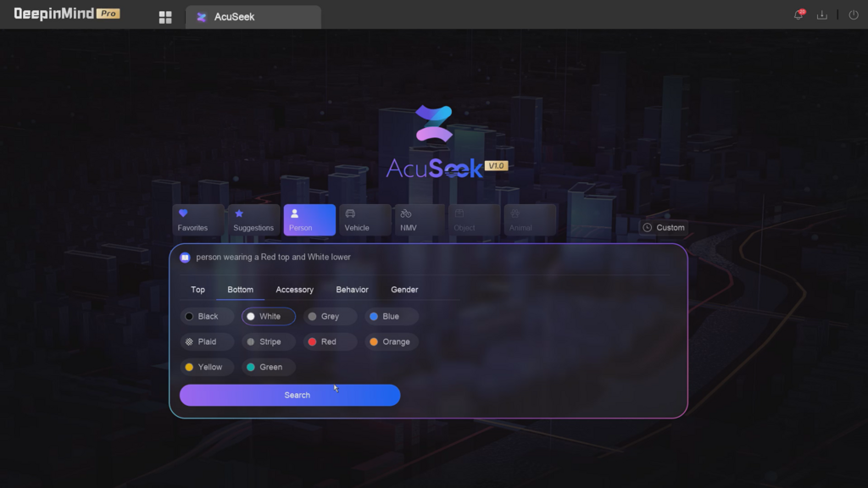This screenshot has width=868, height=488.
Task: Select the Grey color option
Action: pyautogui.click(x=330, y=317)
